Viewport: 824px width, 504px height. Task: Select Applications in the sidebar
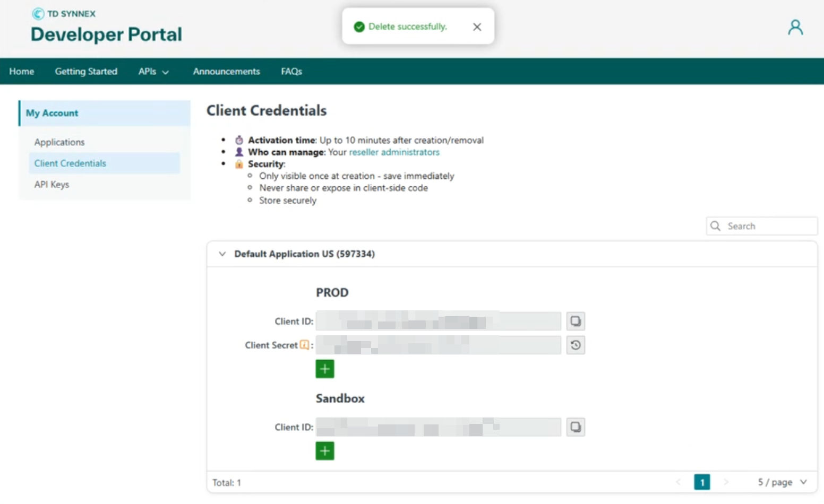click(59, 142)
